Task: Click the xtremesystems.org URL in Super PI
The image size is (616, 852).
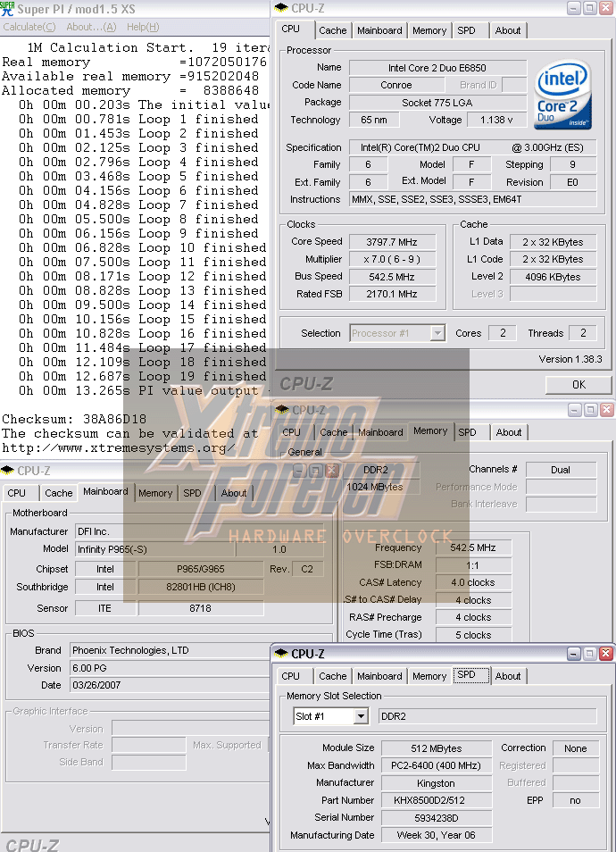Action: tap(119, 447)
